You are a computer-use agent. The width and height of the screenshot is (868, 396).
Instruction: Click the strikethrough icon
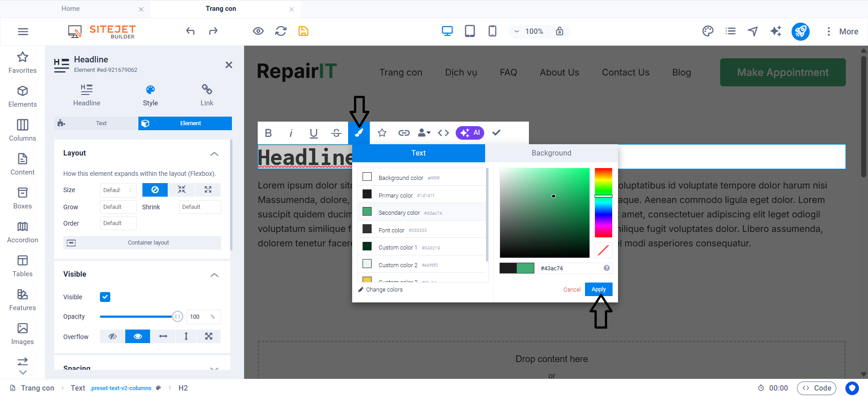(x=336, y=133)
